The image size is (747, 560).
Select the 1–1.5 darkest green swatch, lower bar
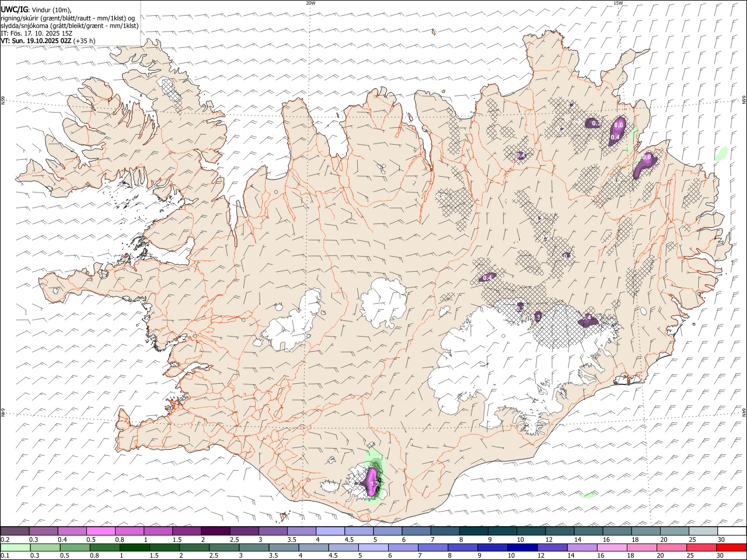(135, 547)
